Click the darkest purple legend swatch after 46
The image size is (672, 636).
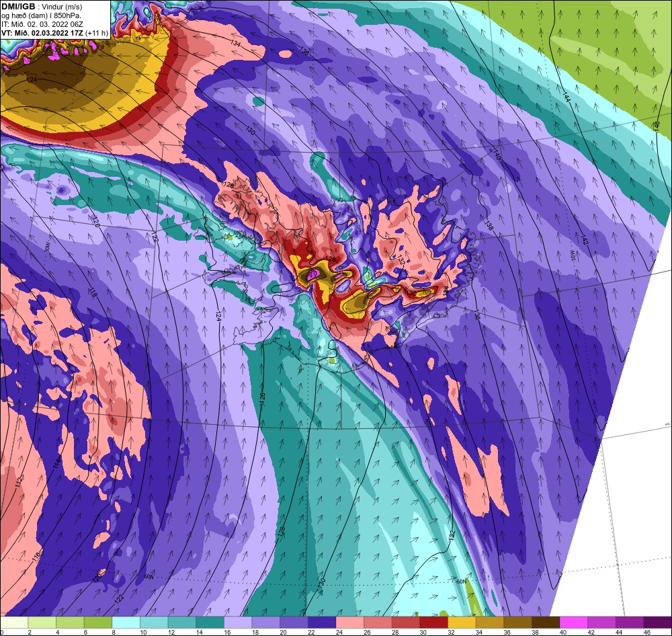657,623
